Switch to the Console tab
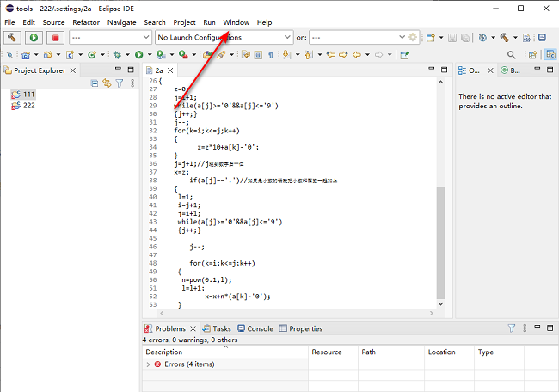The image size is (559, 392). pyautogui.click(x=260, y=328)
